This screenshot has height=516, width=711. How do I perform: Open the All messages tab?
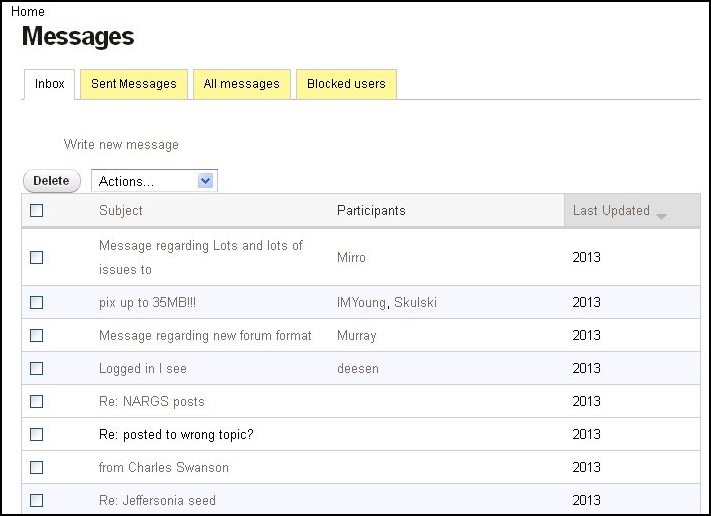tap(241, 84)
